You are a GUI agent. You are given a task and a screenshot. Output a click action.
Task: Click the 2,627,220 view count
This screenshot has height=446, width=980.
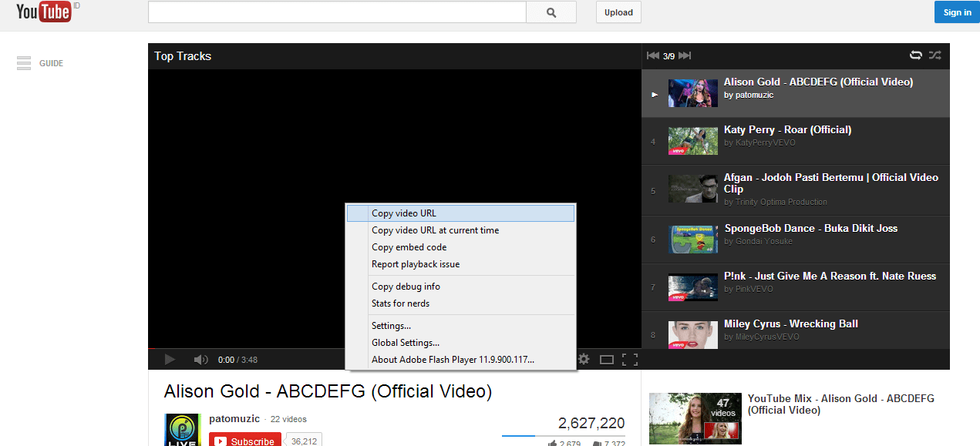point(591,423)
